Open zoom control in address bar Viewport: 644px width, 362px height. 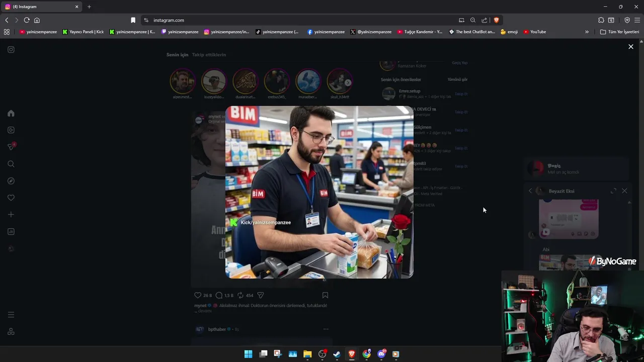tap(472, 20)
